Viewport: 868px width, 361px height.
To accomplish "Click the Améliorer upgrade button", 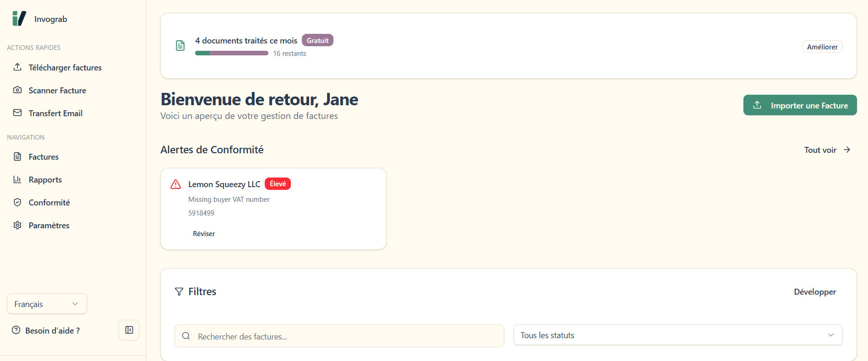I will (822, 47).
